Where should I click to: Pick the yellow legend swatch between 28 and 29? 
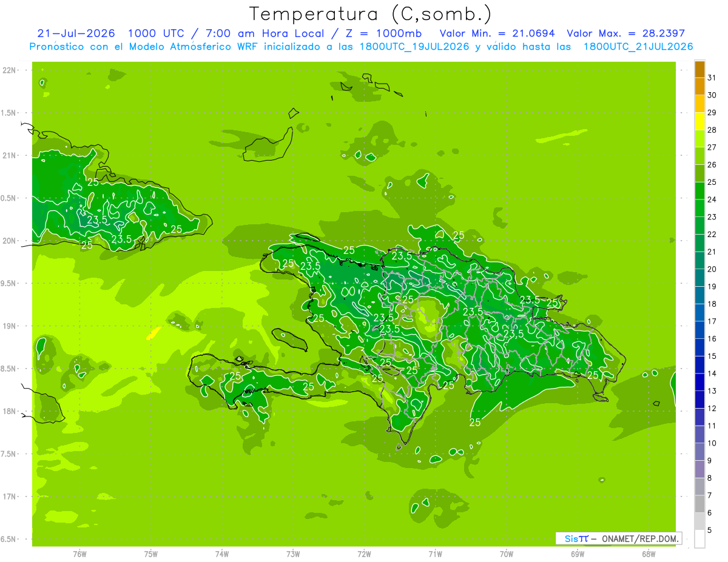click(x=699, y=121)
